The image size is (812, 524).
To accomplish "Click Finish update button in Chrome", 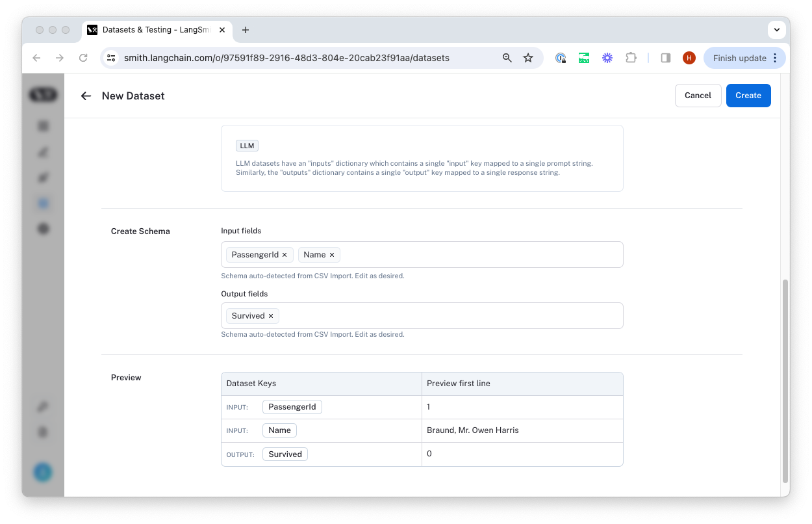I will (x=739, y=58).
